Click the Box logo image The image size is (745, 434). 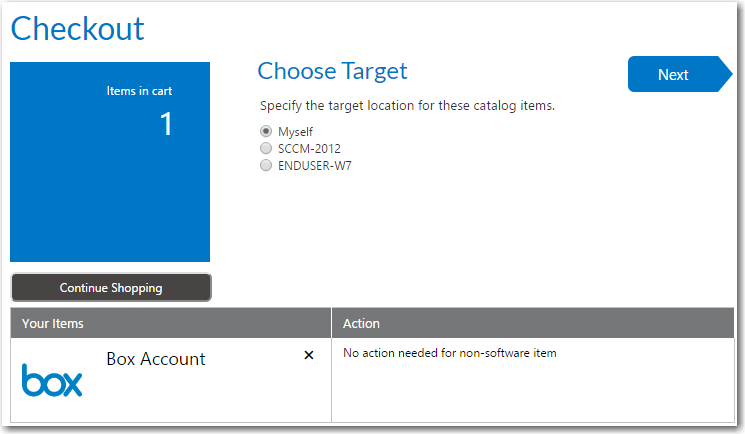tap(52, 381)
